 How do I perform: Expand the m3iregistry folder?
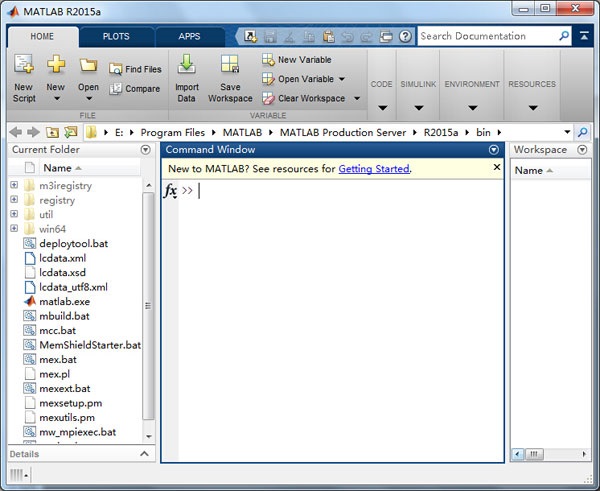pyautogui.click(x=14, y=185)
